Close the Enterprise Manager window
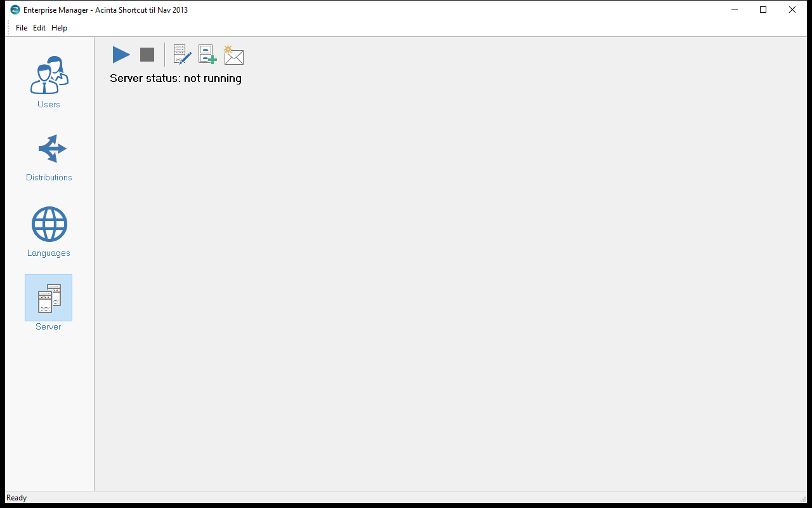The width and height of the screenshot is (812, 508). point(792,10)
